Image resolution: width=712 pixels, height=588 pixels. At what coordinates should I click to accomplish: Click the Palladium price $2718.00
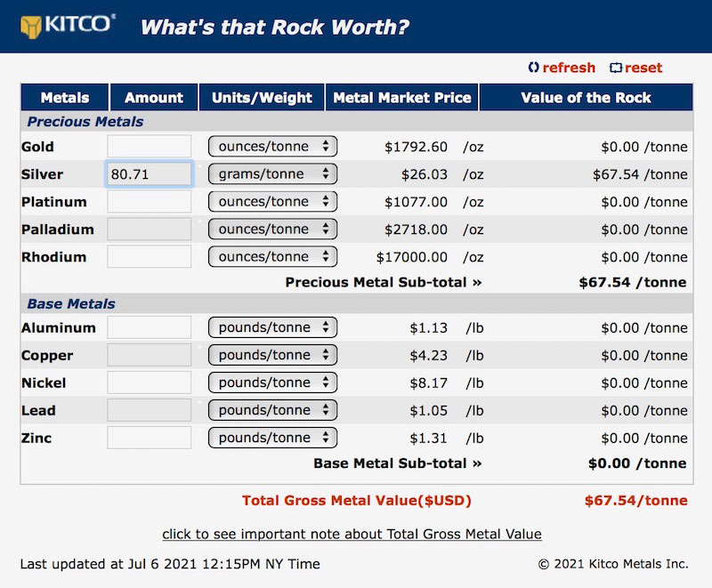pos(416,230)
